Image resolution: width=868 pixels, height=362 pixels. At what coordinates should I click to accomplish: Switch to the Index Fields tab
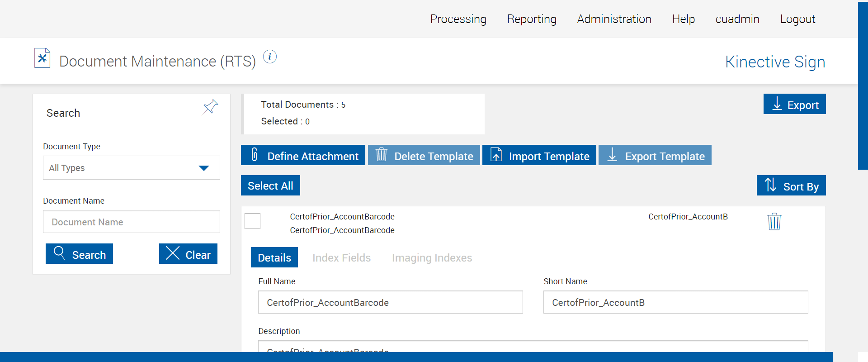[x=341, y=257]
